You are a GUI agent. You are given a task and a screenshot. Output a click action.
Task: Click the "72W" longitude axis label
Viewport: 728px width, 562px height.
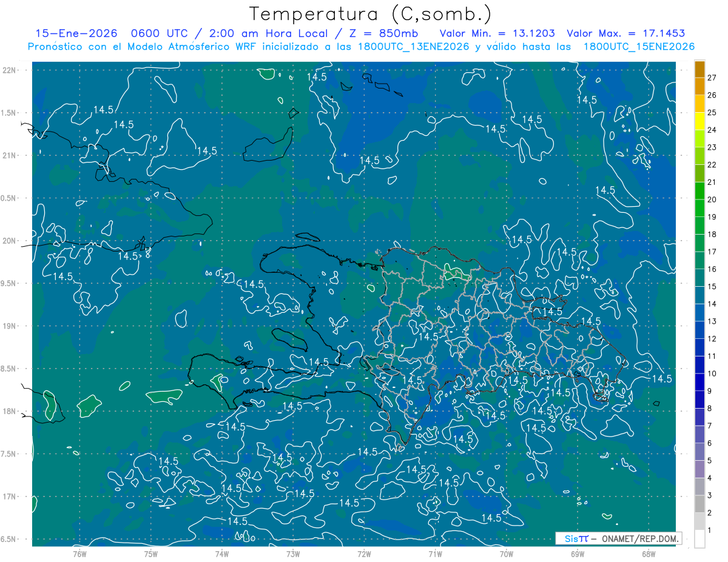point(364,554)
